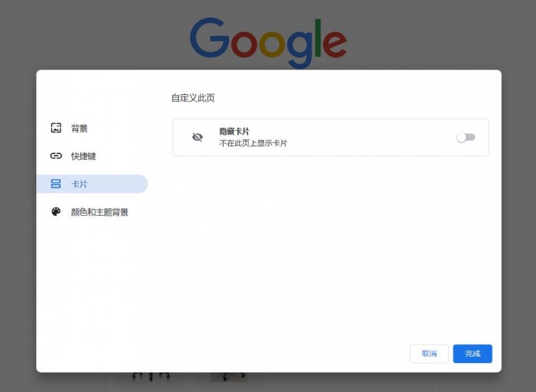Click the shortcuts (快捷键) link icon
Viewport: 536px width, 392px height.
click(x=56, y=156)
